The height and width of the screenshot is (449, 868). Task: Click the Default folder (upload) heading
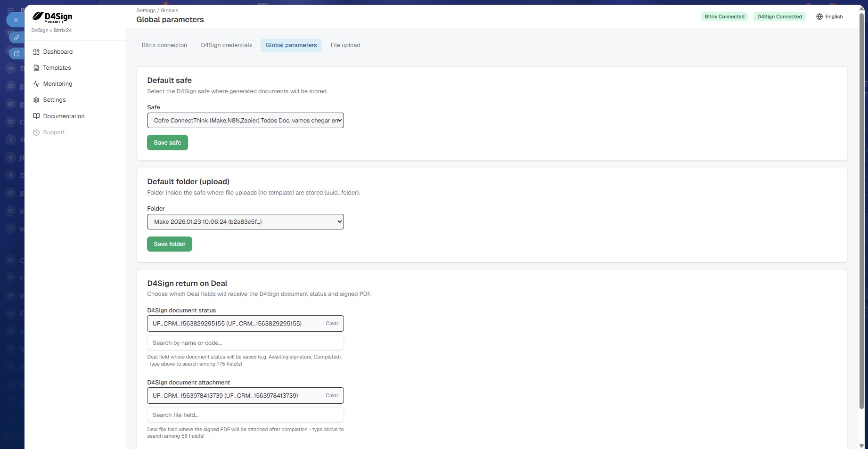click(188, 182)
